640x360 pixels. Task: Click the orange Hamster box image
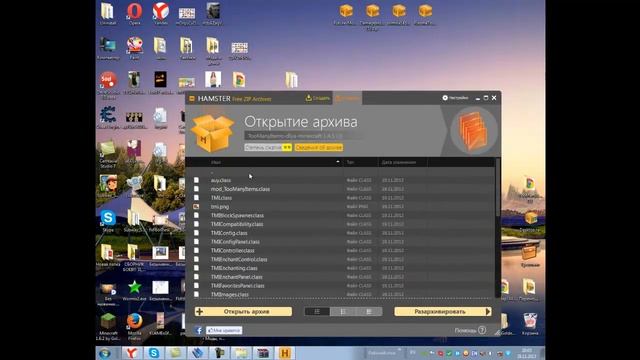click(x=212, y=133)
